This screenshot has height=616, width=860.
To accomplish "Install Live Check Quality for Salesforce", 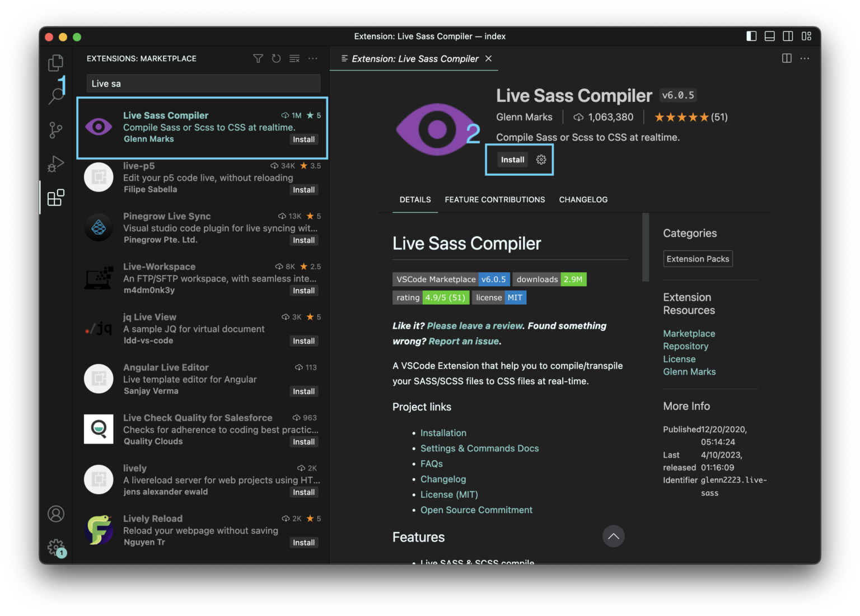I will point(304,442).
